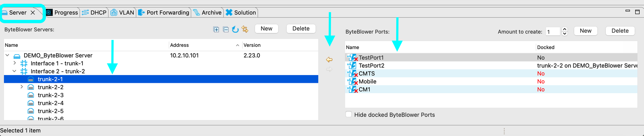Image resolution: width=644 pixels, height=136 pixels.
Task: Increase the Amount to create stepper
Action: [565, 29]
